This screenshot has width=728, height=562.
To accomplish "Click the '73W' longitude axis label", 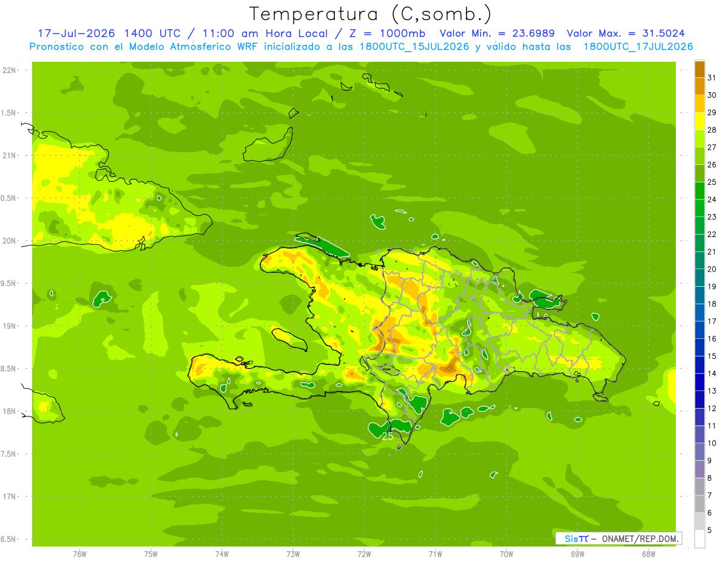I will [x=293, y=554].
